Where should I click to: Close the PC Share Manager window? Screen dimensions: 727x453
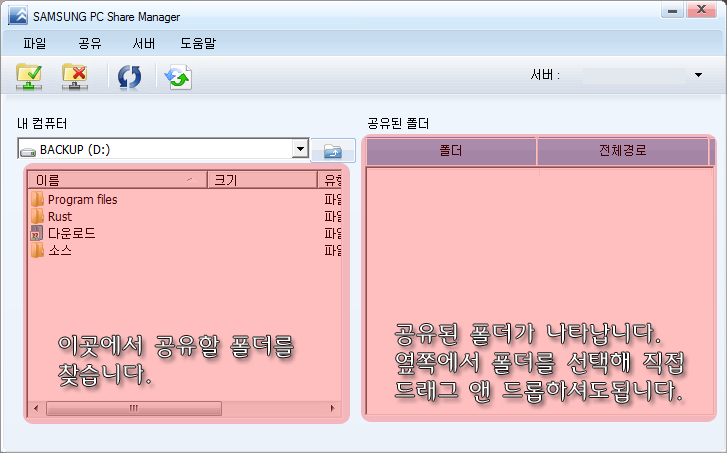click(x=702, y=10)
